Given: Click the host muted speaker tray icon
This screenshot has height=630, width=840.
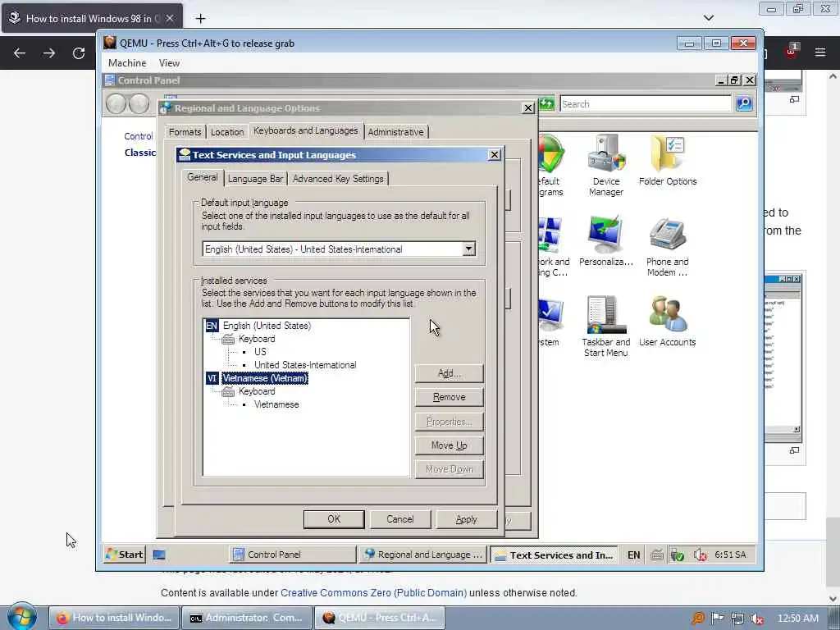Looking at the screenshot, I should 757,619.
